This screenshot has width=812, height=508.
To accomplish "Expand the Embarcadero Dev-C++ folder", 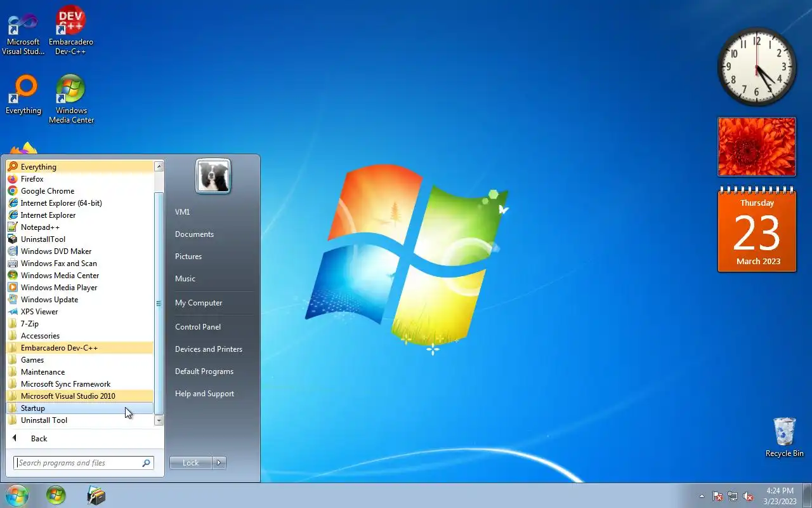I will click(x=80, y=348).
